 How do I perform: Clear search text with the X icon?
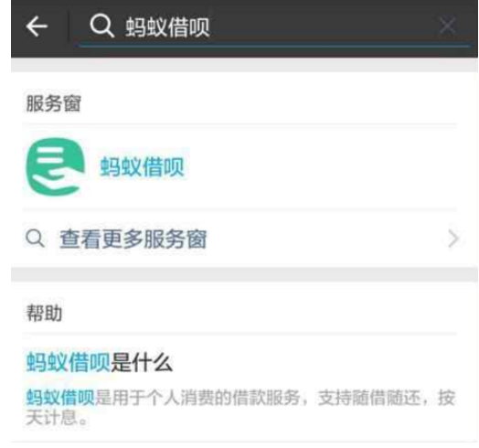448,26
